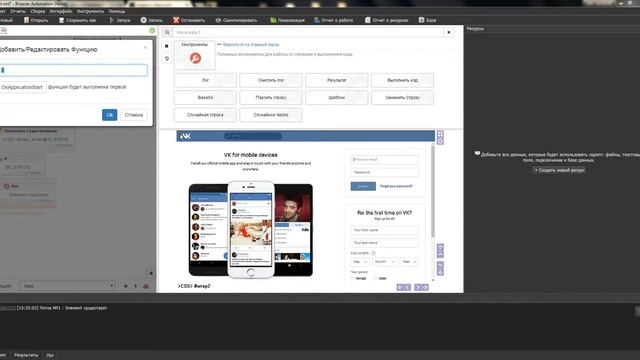Click the phone or email field

(384, 160)
